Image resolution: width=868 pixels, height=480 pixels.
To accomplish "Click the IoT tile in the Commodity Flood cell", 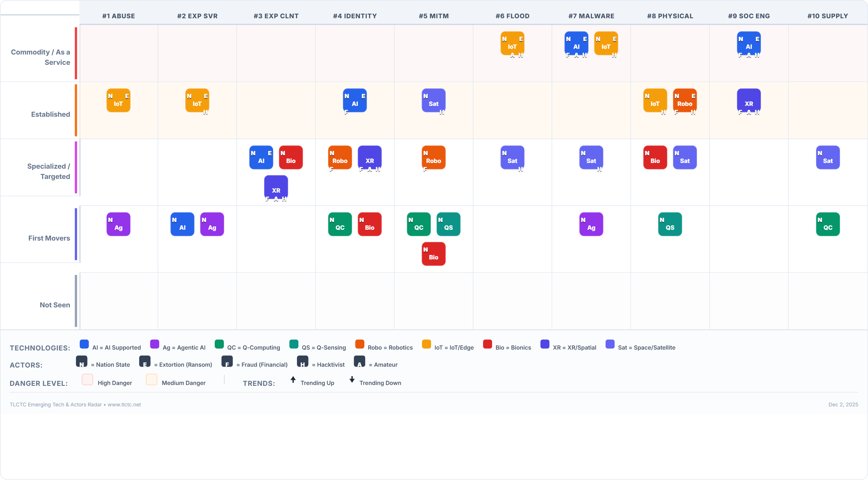I will [x=512, y=43].
